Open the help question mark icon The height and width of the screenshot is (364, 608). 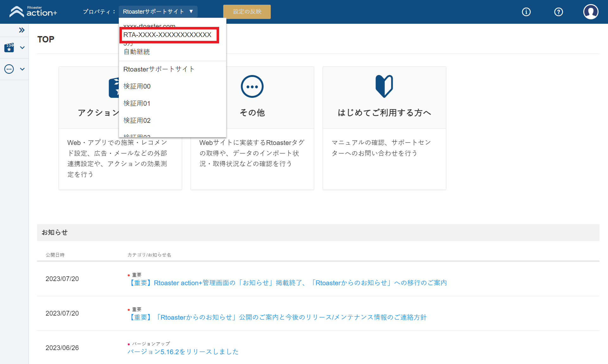559,12
